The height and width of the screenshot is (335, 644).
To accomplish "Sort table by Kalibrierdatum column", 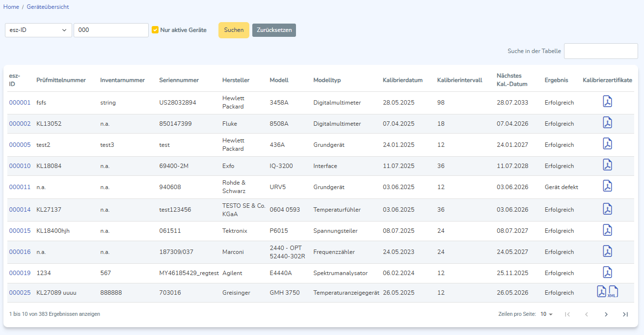I will (402, 80).
